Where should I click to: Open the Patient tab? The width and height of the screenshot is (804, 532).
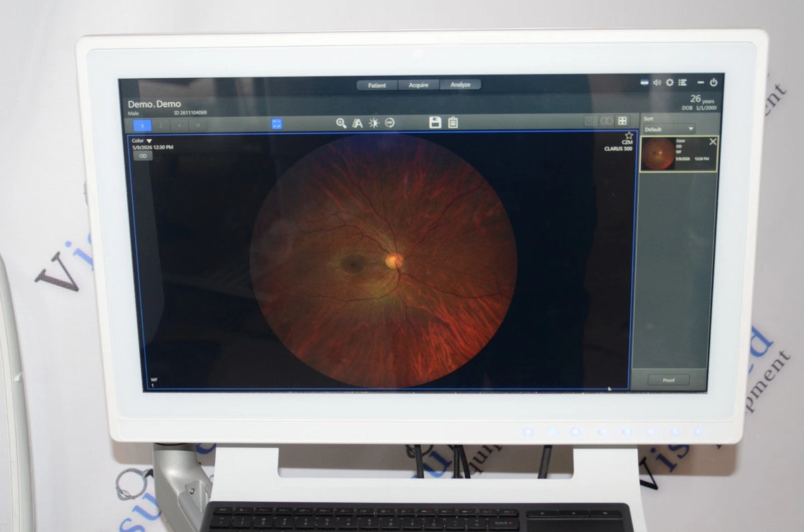coord(377,85)
